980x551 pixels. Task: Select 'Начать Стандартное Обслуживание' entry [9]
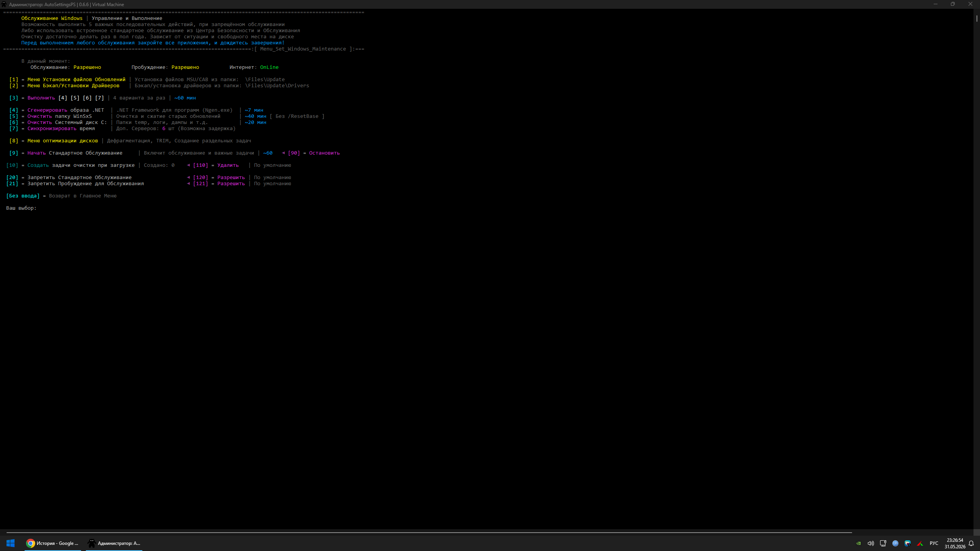coord(75,153)
